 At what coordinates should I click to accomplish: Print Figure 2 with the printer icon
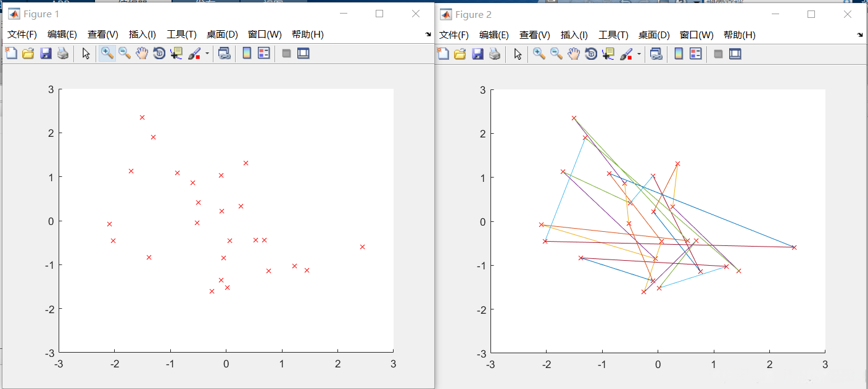tap(495, 54)
